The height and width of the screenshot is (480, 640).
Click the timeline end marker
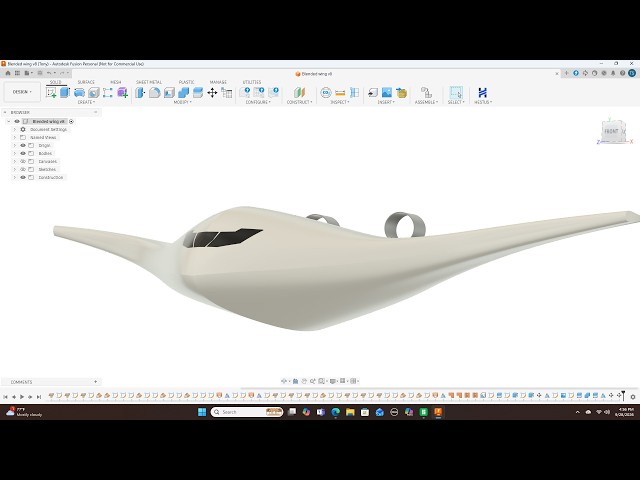pos(623,395)
